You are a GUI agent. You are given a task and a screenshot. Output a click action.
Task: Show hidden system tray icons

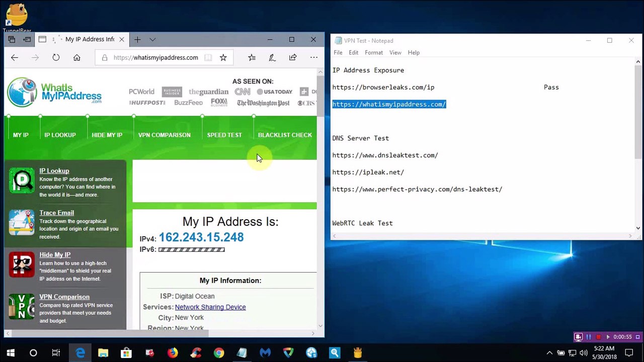(x=549, y=353)
